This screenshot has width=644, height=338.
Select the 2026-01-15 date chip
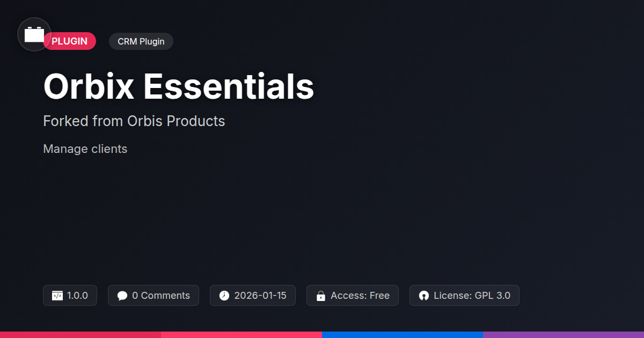253,296
